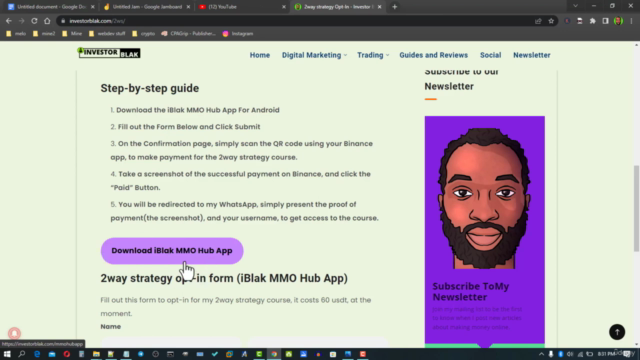Image resolution: width=640 pixels, height=360 pixels.
Task: Show hidden system tray icons
Action: 541,354
